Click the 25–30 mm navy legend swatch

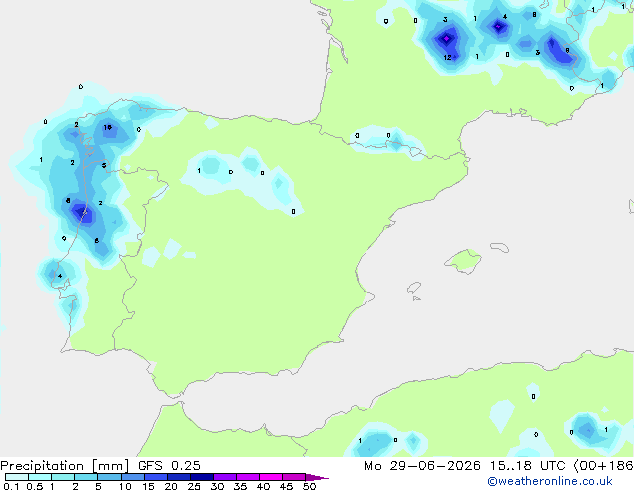click(202, 477)
